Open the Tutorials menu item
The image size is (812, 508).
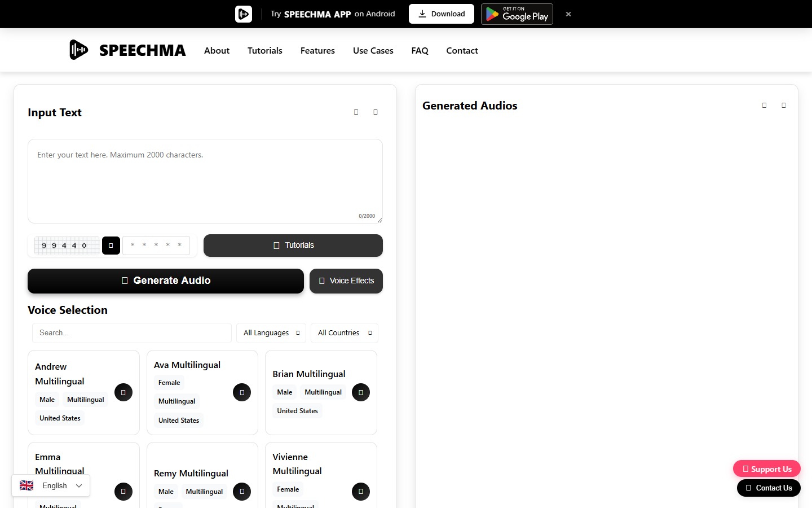point(265,50)
